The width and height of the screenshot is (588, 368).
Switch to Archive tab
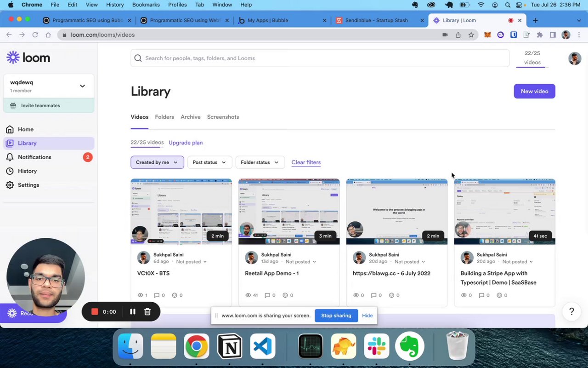tap(191, 117)
